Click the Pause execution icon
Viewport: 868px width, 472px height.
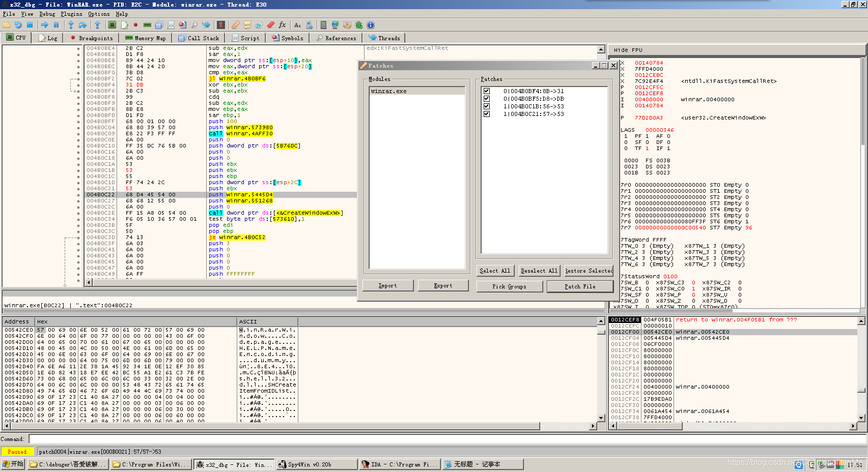point(57,25)
